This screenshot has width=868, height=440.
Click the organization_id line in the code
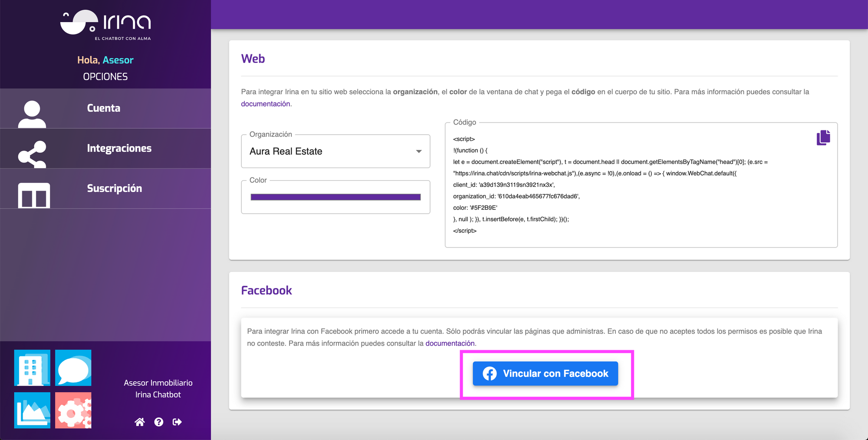pos(516,196)
